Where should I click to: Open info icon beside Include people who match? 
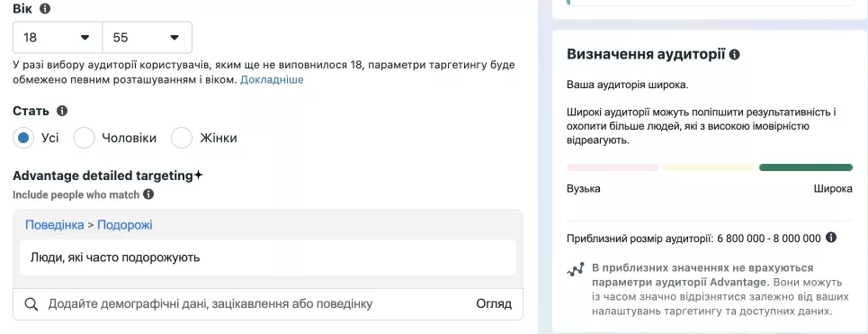[x=148, y=194]
